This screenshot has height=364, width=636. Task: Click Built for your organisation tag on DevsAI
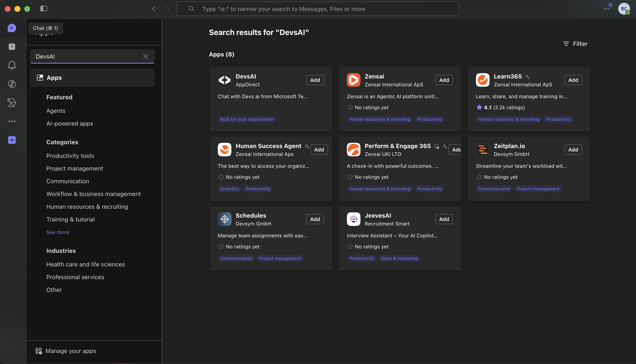(247, 119)
